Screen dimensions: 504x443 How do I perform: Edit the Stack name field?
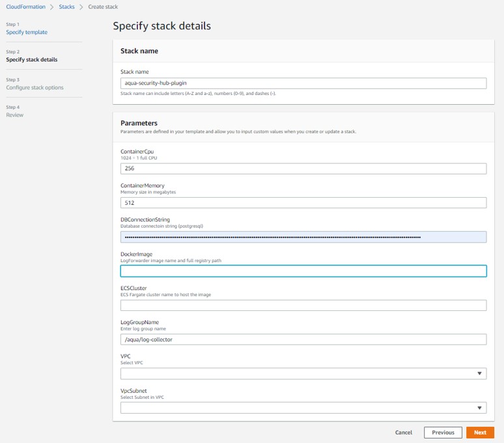pos(303,83)
